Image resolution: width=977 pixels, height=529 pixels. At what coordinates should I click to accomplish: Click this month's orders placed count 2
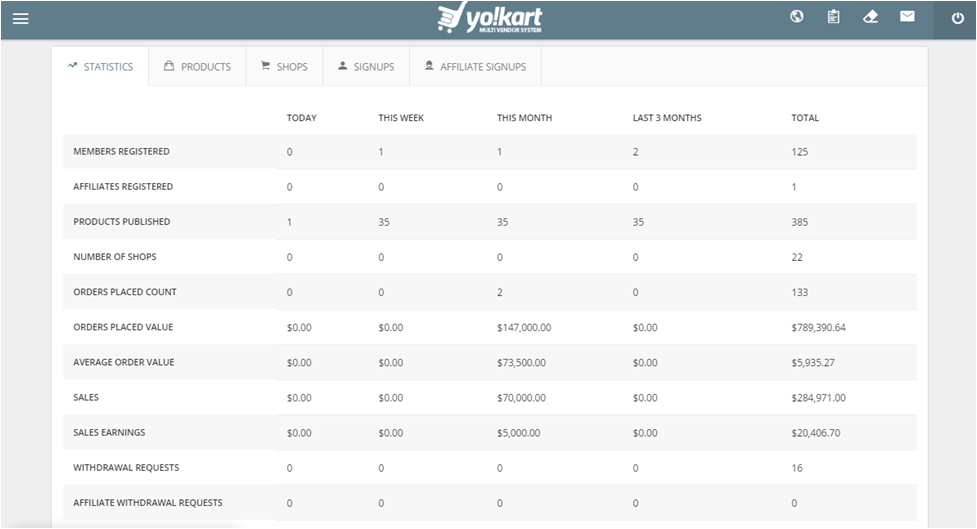tap(500, 292)
